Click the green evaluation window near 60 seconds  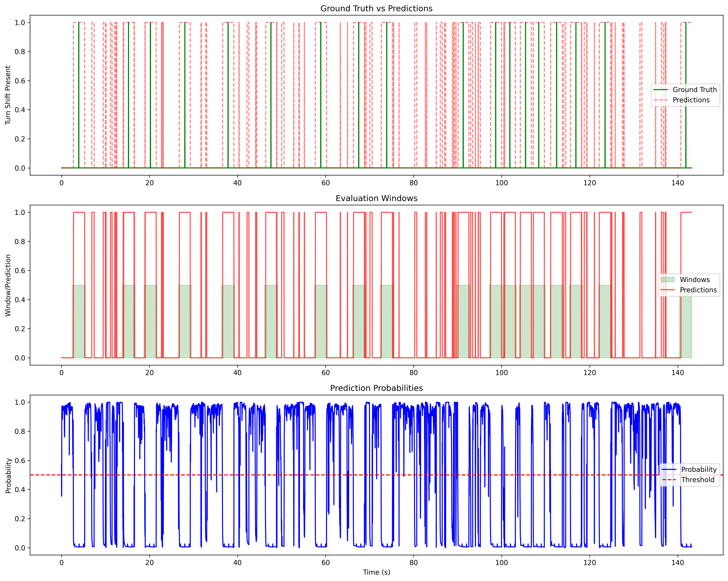[321, 321]
